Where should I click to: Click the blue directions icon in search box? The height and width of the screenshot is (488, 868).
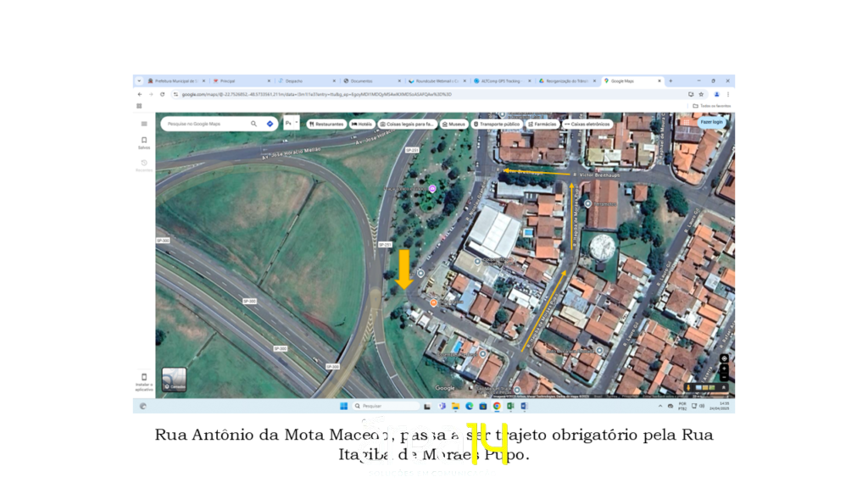(270, 124)
